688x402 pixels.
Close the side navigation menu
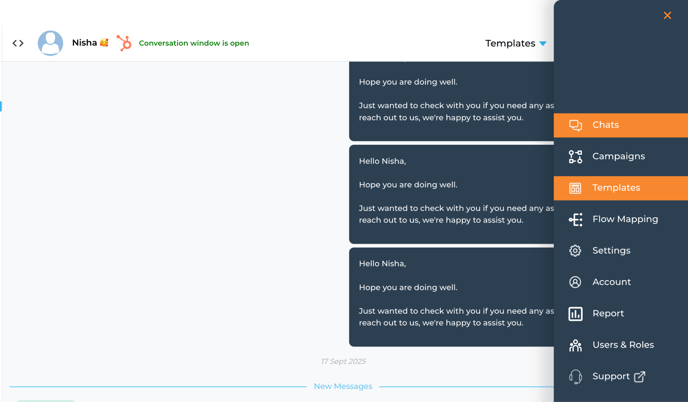(x=667, y=15)
